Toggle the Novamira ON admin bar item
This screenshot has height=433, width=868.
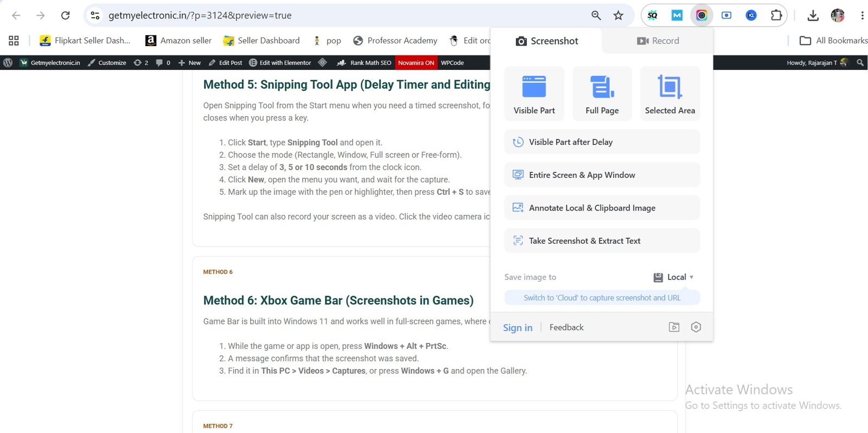coord(416,63)
